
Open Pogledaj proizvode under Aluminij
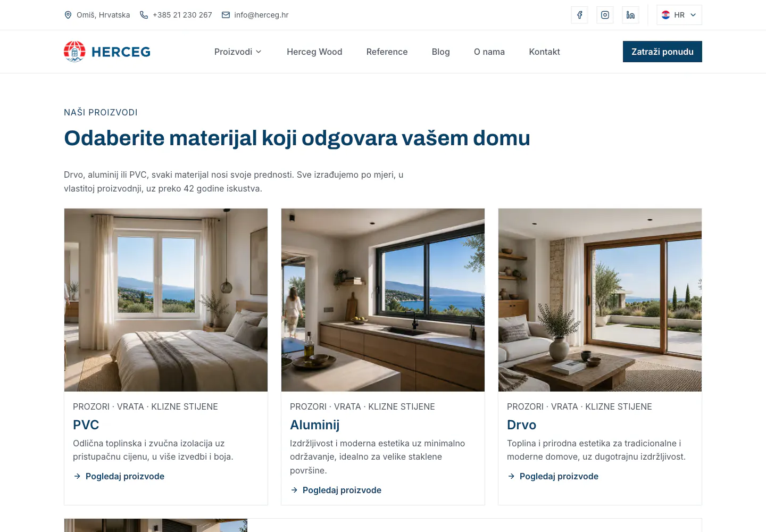(x=342, y=490)
